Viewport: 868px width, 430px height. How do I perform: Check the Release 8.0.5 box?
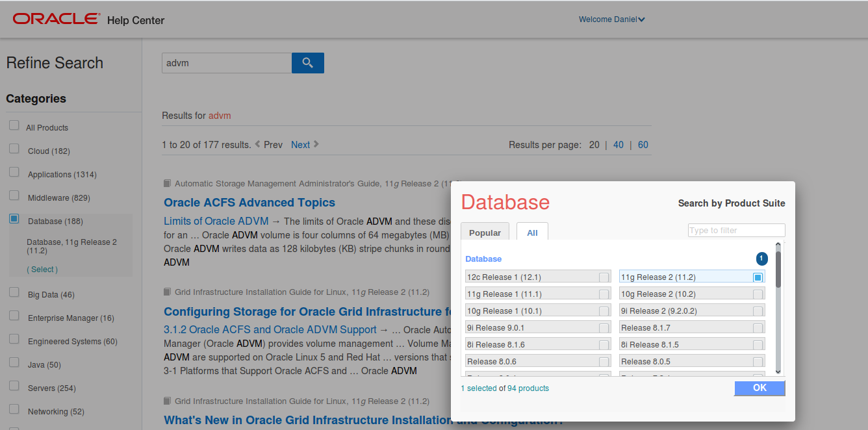(x=758, y=362)
